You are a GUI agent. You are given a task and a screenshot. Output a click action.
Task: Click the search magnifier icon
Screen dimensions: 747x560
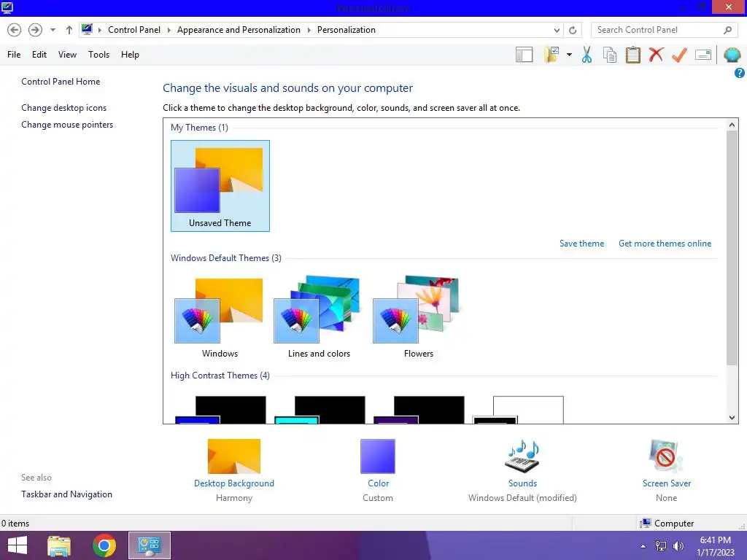[x=727, y=30]
